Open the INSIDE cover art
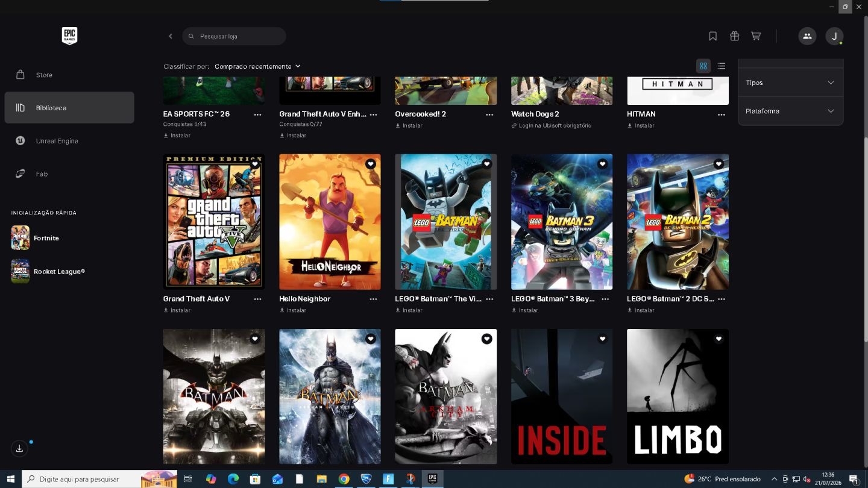The image size is (868, 488). [x=562, y=396]
